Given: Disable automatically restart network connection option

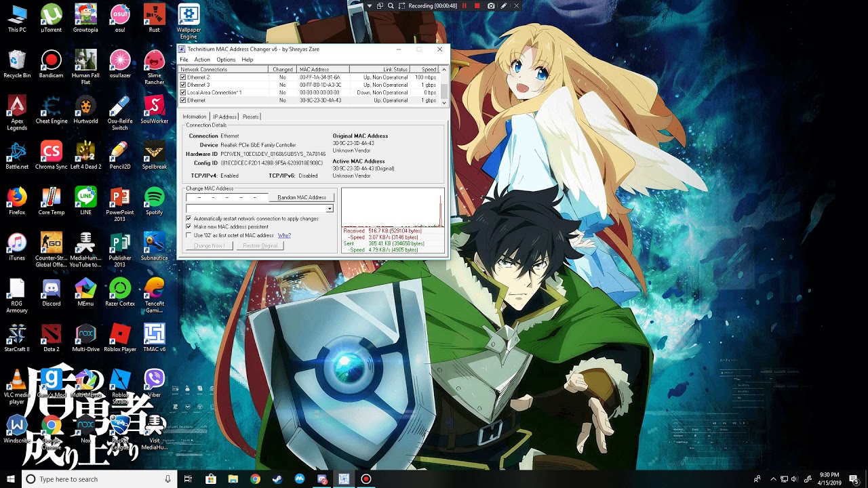Looking at the screenshot, I should (189, 218).
